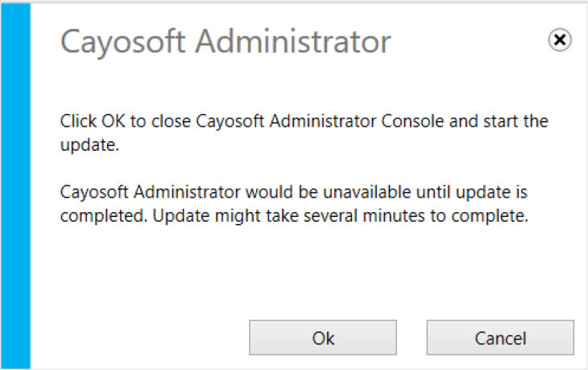
Task: Close the dialog with the X icon
Action: (x=560, y=39)
